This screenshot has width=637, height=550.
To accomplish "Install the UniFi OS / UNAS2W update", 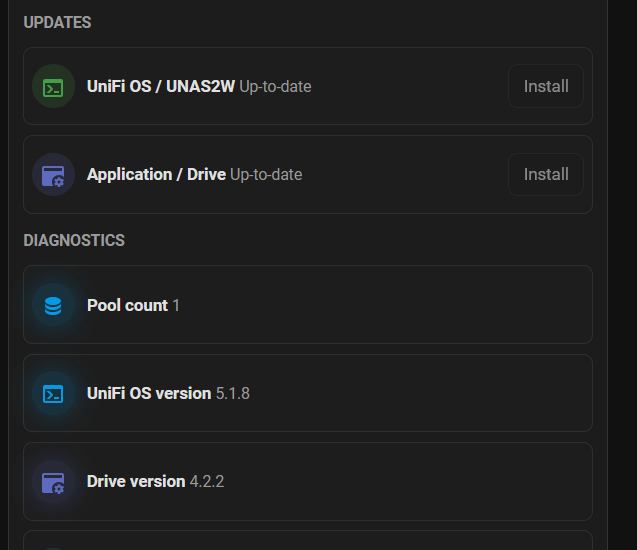I will [546, 86].
